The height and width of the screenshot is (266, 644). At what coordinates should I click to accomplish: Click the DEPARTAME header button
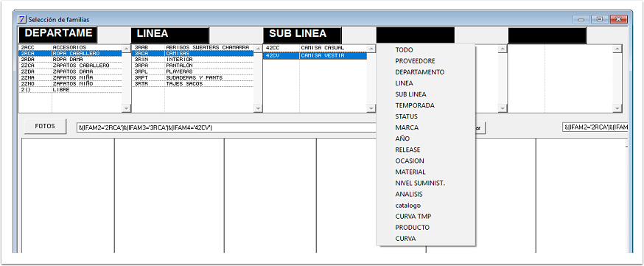click(x=58, y=35)
